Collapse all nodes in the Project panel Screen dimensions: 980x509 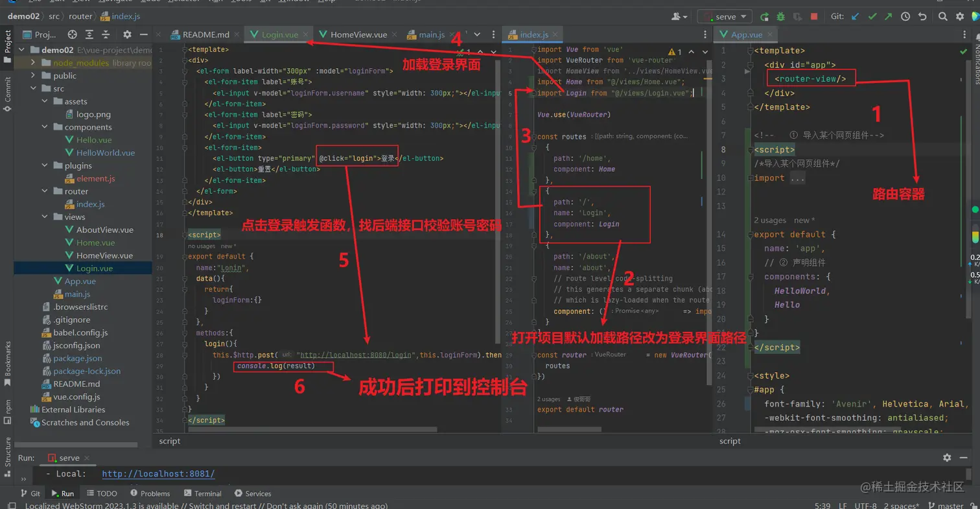105,34
